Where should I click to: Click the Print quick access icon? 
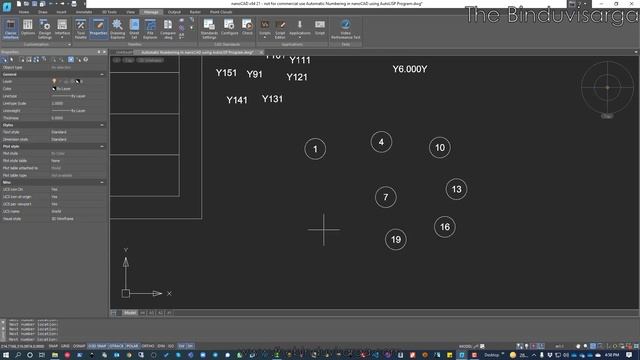coord(74,4)
